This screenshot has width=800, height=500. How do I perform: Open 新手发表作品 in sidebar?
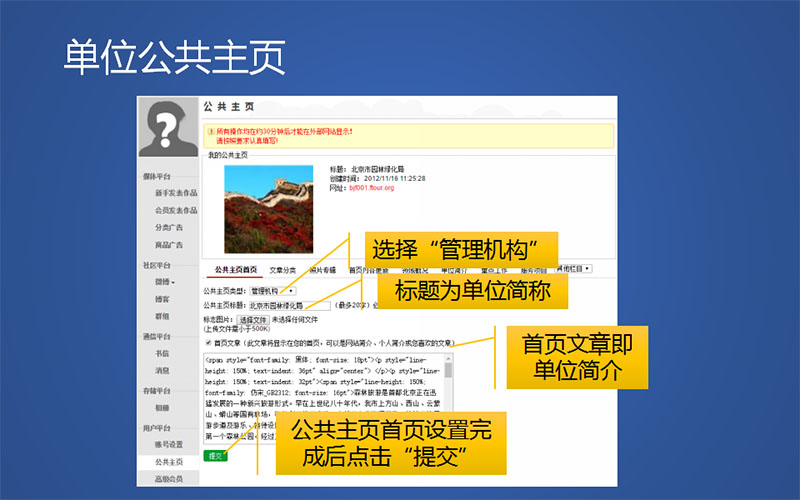(175, 193)
